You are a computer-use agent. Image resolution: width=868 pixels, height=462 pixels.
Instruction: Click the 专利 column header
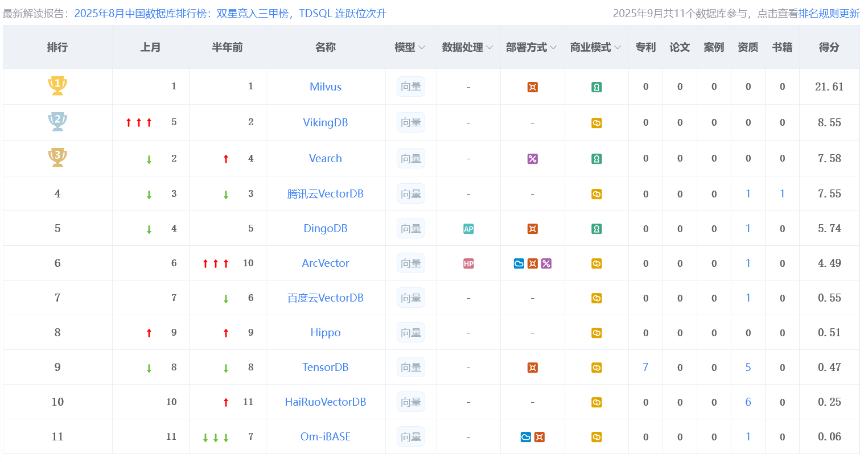click(x=645, y=47)
